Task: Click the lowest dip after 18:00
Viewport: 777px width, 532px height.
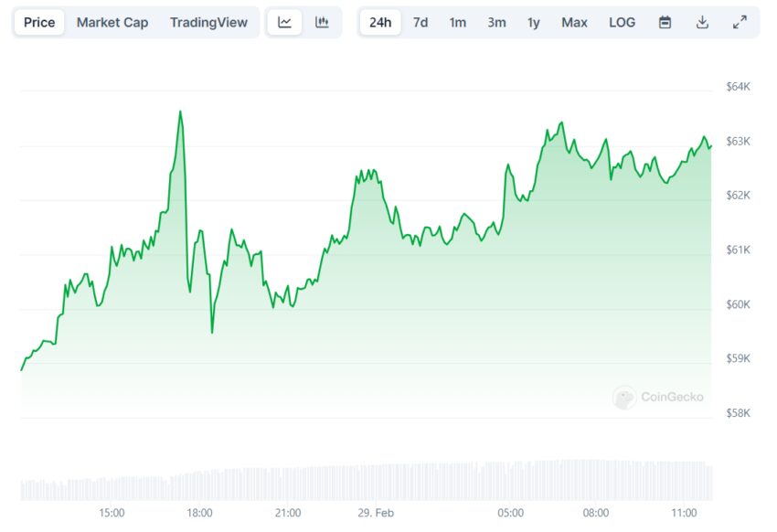Action: pyautogui.click(x=212, y=332)
